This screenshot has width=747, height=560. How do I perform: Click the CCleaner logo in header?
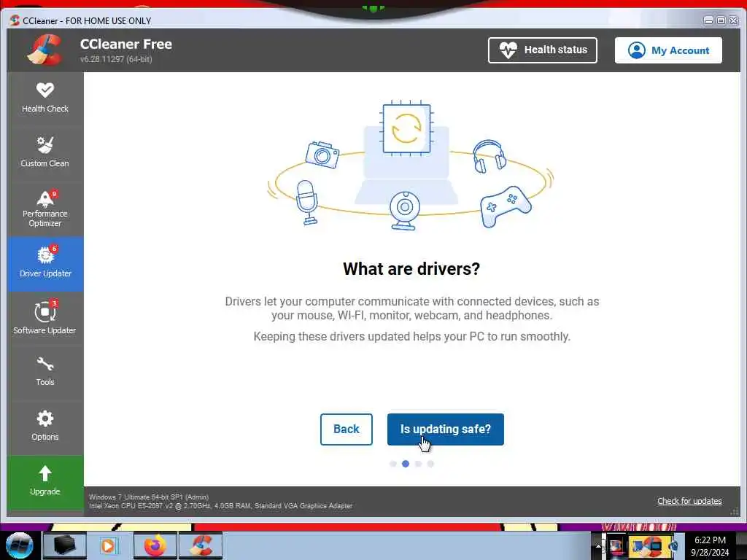(x=44, y=50)
